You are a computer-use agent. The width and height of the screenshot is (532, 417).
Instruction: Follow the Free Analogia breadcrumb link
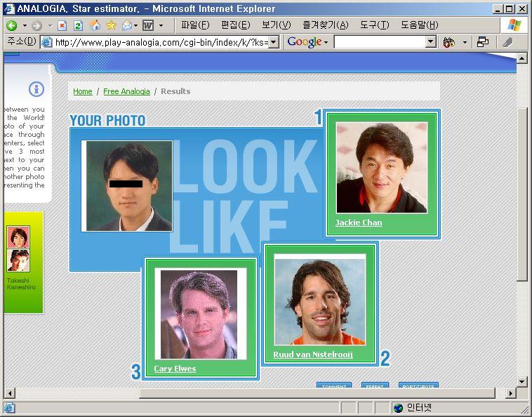pyautogui.click(x=126, y=91)
